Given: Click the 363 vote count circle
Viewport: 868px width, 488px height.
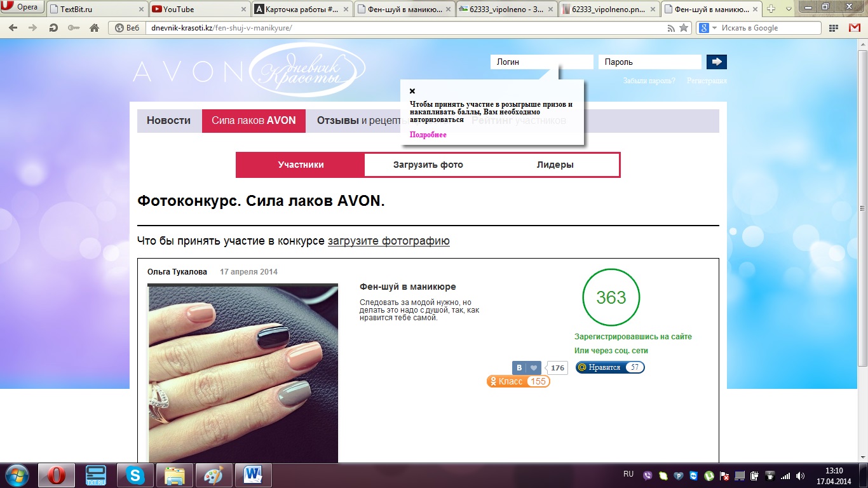Looking at the screenshot, I should click(x=611, y=297).
